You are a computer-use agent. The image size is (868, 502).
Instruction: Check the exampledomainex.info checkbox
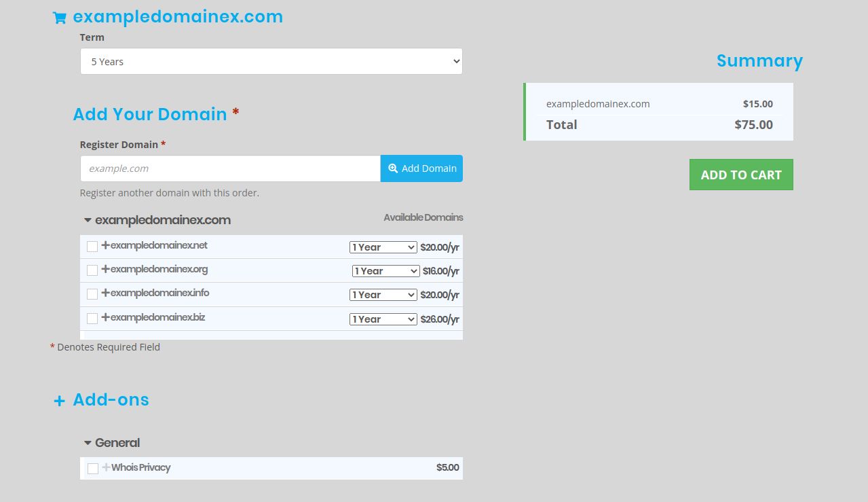(92, 294)
